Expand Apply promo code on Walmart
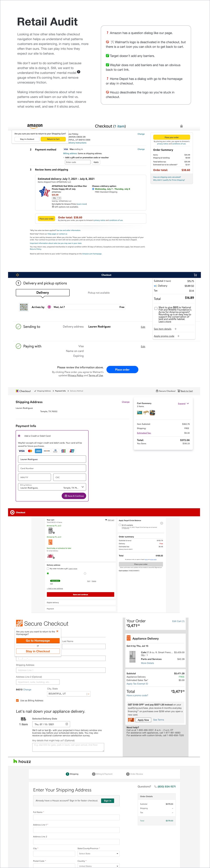Viewport: 210px width, 868px height. 167,336
